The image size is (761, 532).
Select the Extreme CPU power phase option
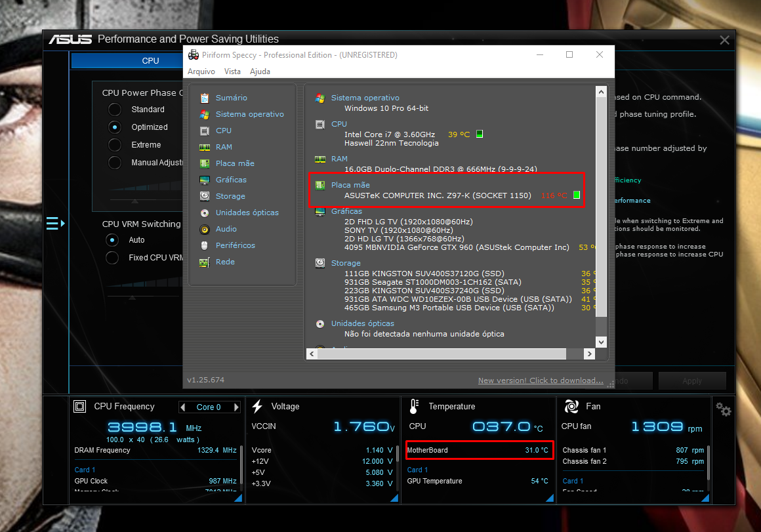tap(115, 145)
